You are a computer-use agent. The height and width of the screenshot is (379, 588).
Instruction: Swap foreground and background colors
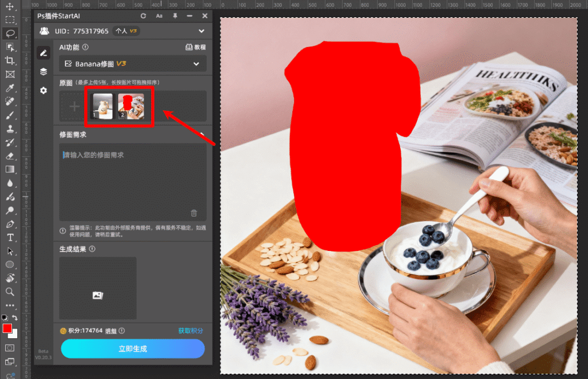pyautogui.click(x=16, y=318)
